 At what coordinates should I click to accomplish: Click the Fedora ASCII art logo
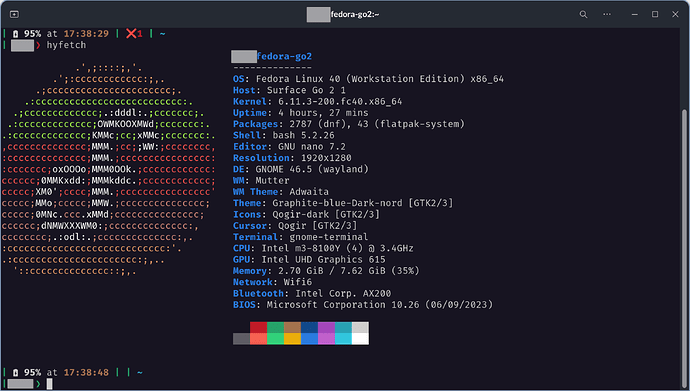pos(109,170)
